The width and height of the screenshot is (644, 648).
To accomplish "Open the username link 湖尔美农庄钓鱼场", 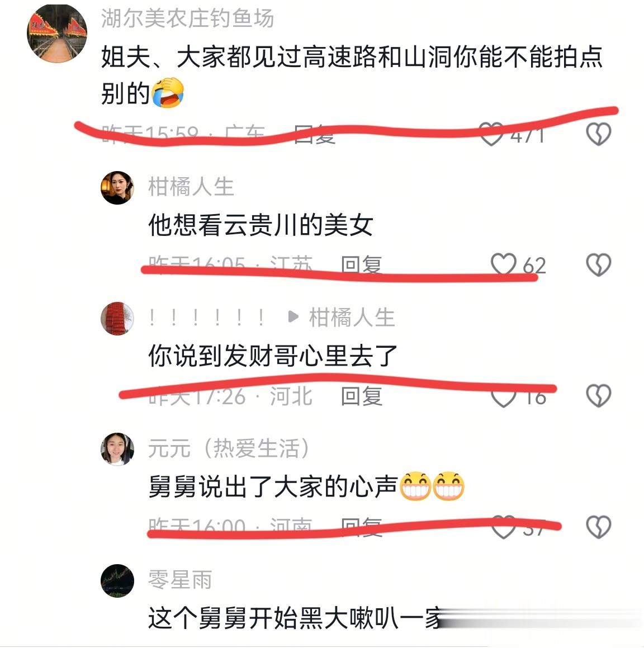I will coord(187,18).
